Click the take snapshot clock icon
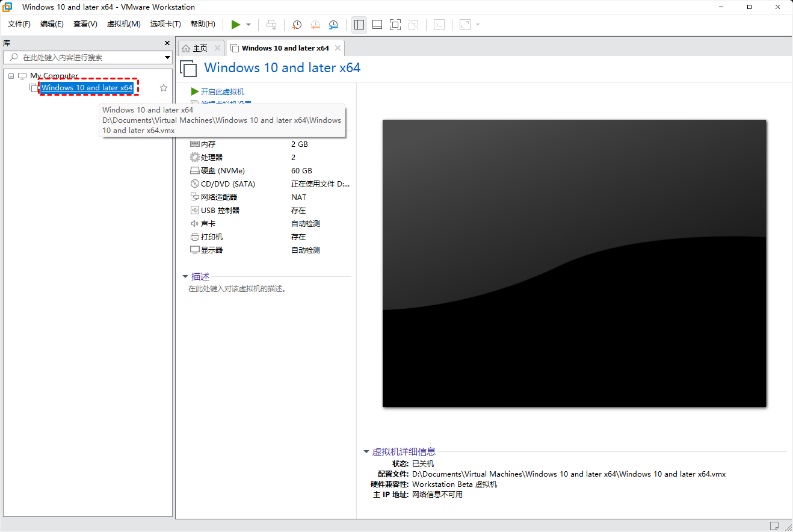 tap(297, 25)
